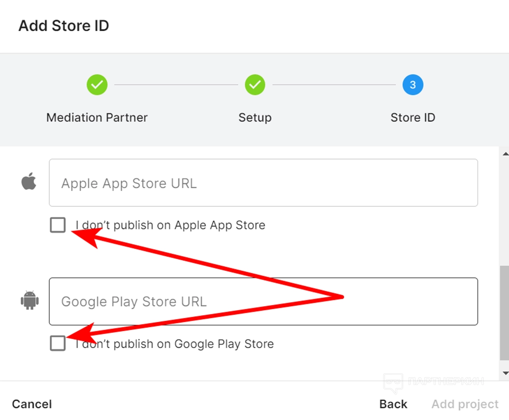Go Back to the previous step
This screenshot has width=509, height=420.
(393, 404)
